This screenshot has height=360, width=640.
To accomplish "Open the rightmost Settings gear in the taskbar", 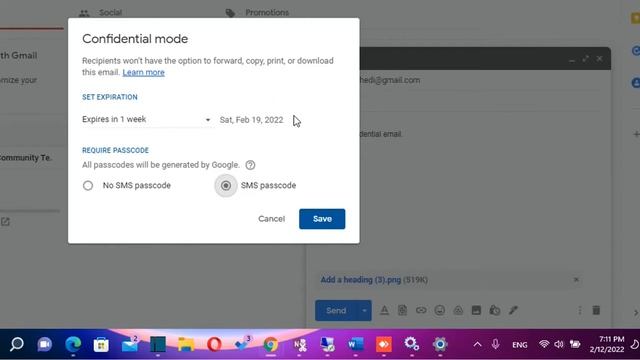I will tap(440, 344).
